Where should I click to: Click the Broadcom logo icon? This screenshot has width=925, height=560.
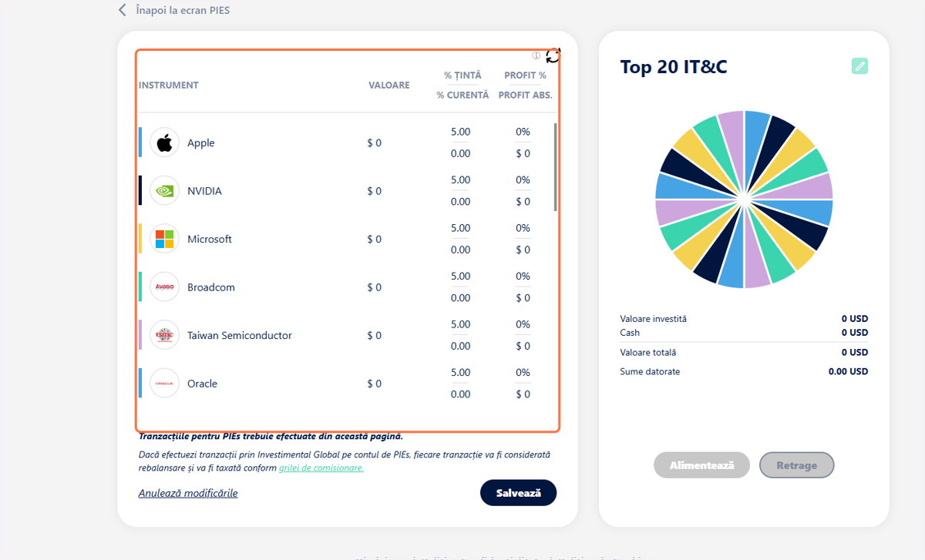164,287
